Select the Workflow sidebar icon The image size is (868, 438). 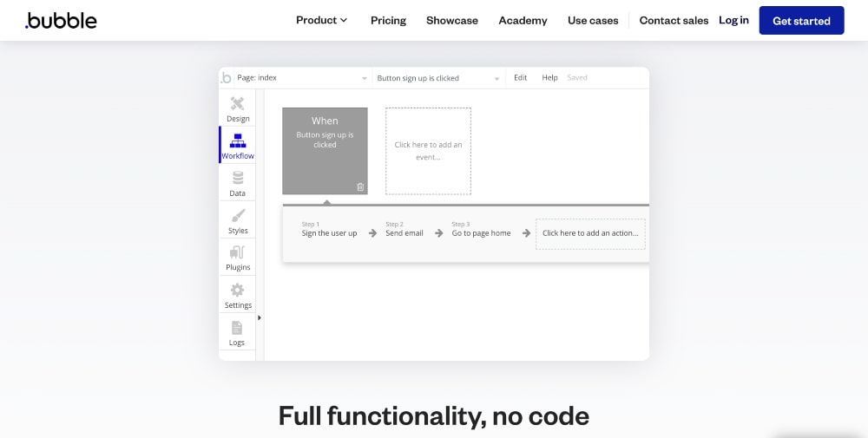coord(237,142)
